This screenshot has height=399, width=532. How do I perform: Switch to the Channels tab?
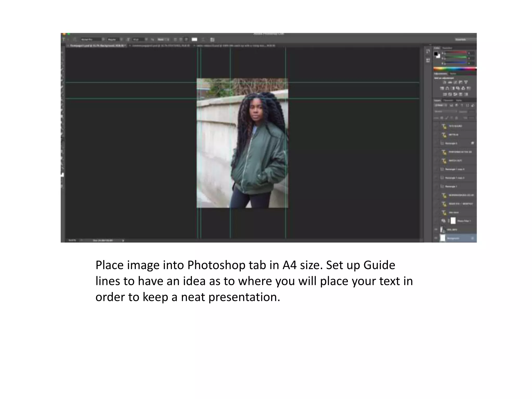tap(448, 100)
